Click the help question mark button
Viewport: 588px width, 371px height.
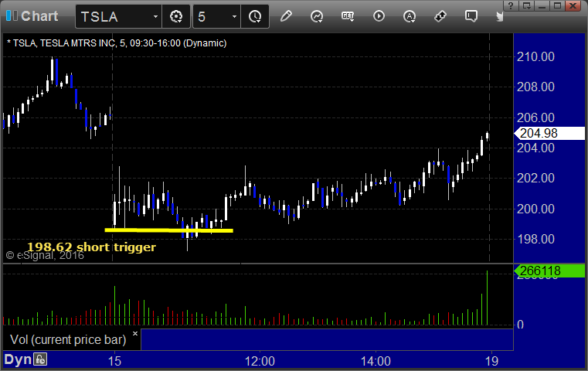point(511,5)
